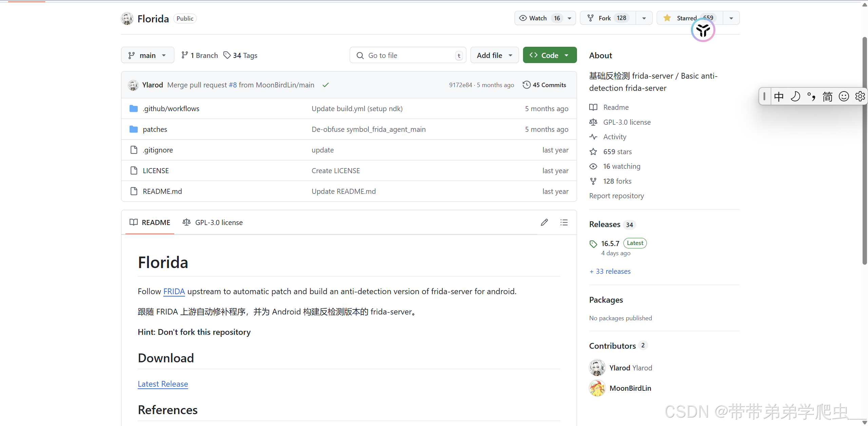Click the 34 Tags tag icon
Viewport: 868px width, 426px height.
point(227,55)
